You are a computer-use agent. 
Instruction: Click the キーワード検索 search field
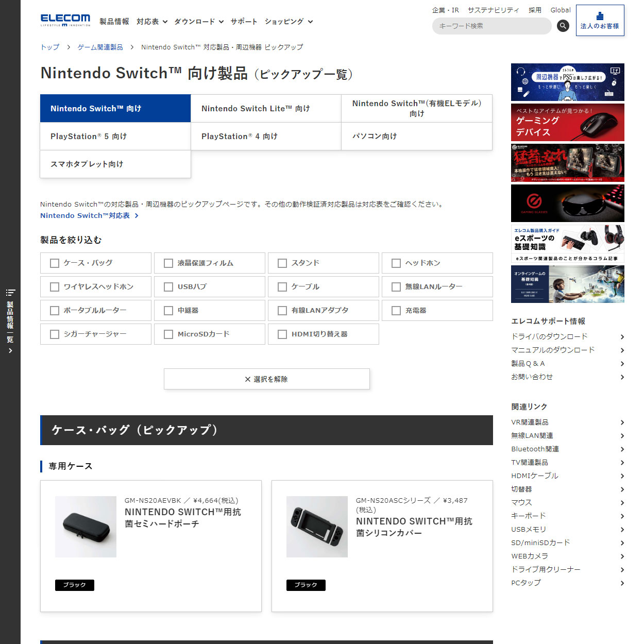click(492, 26)
